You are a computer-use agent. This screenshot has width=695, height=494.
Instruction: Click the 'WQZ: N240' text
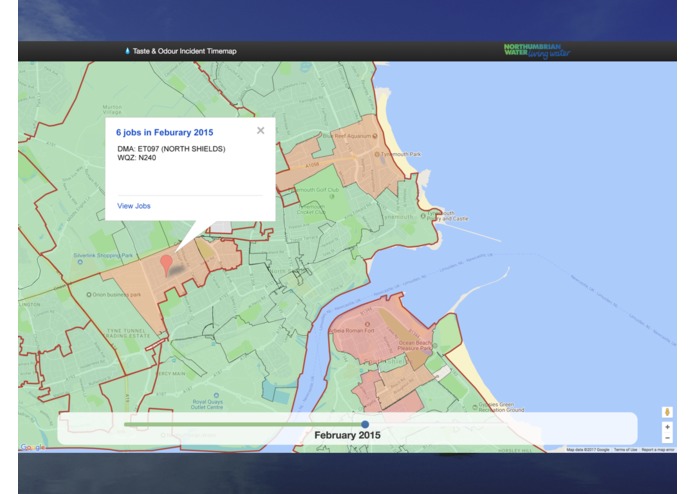(x=137, y=158)
